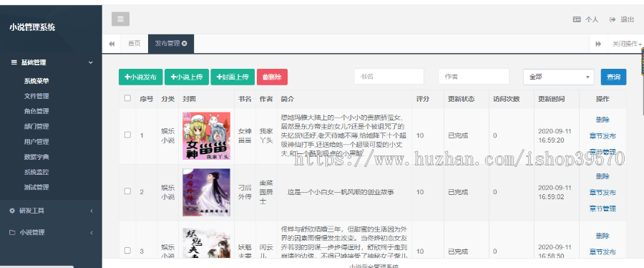Expand the 研发工具 menu chevron

[x=91, y=211]
